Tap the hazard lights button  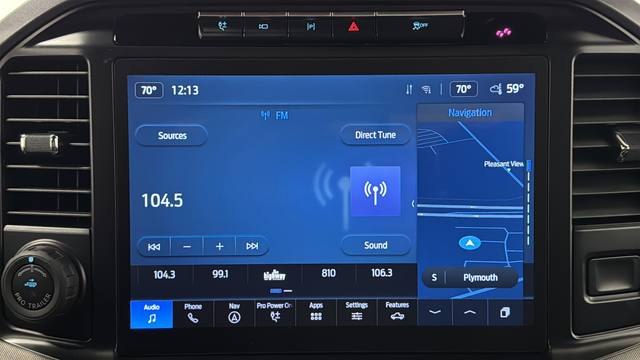point(353,27)
